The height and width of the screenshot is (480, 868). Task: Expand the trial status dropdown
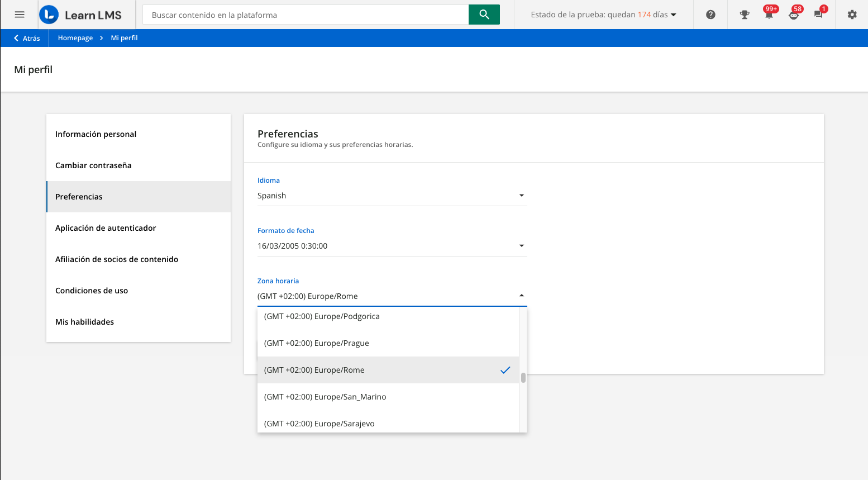[603, 15]
